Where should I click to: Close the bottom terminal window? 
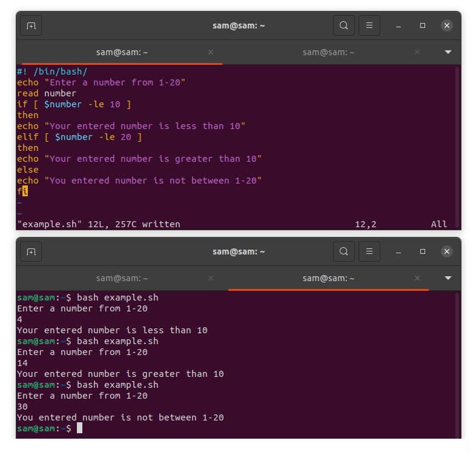(447, 251)
